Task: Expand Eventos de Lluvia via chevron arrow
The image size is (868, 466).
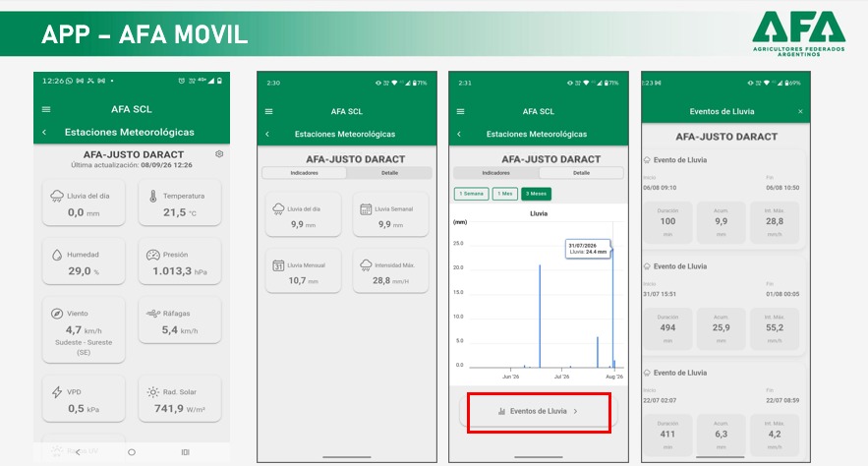Action: [x=576, y=411]
